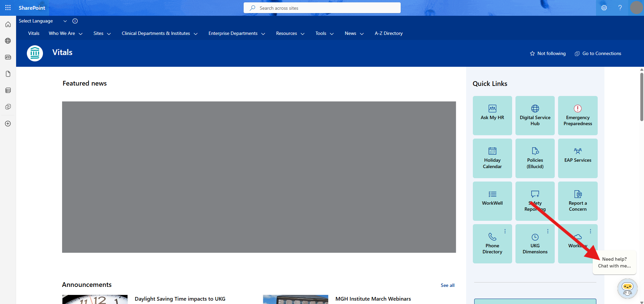The image size is (644, 304).
Task: Select the Vitals navigation item
Action: point(34,33)
